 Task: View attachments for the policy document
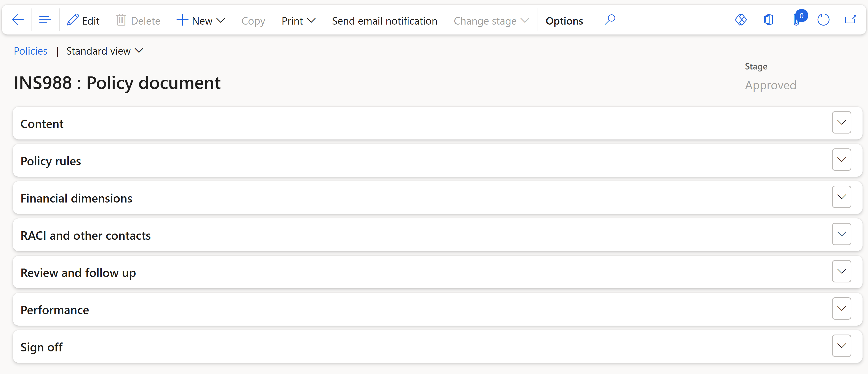(x=797, y=20)
